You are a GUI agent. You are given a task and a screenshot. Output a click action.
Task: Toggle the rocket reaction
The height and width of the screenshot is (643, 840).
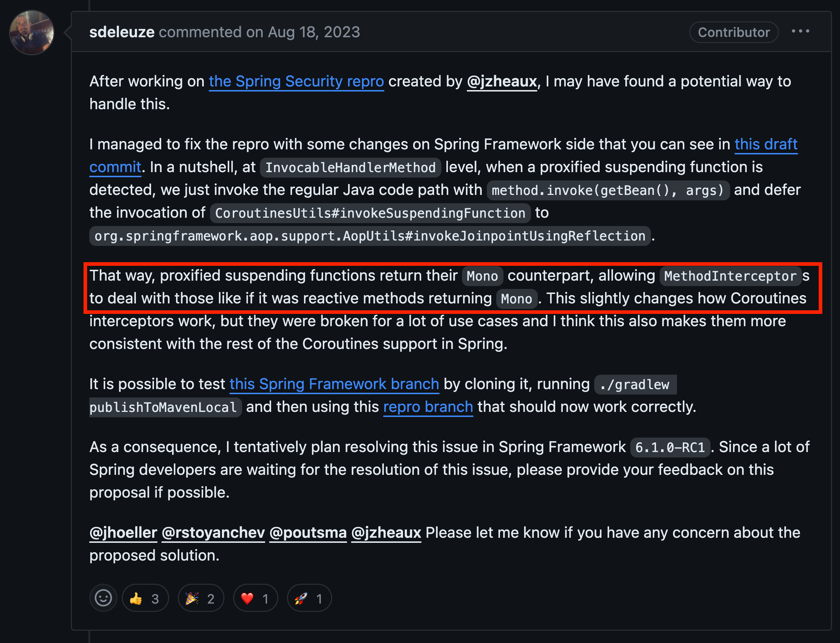pyautogui.click(x=309, y=598)
